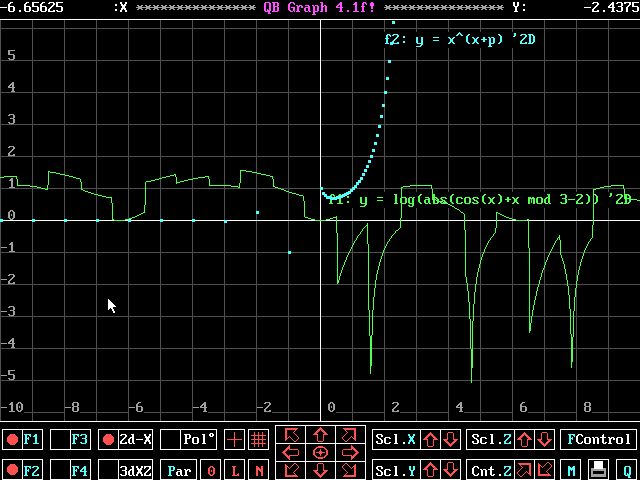Enable the F3 function checkbox

click(x=70, y=439)
